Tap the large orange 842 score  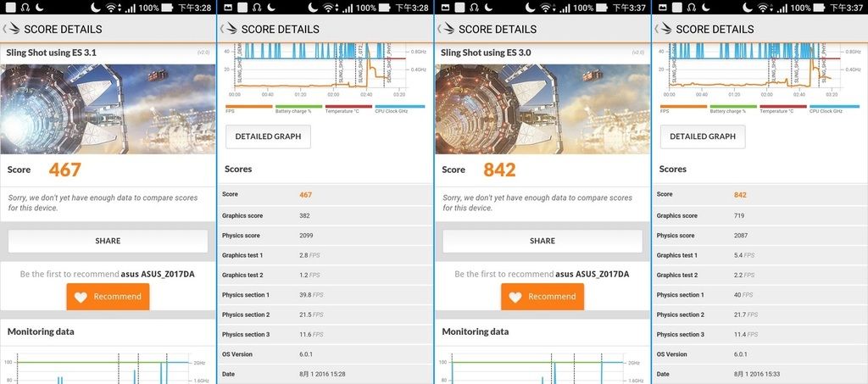point(499,170)
